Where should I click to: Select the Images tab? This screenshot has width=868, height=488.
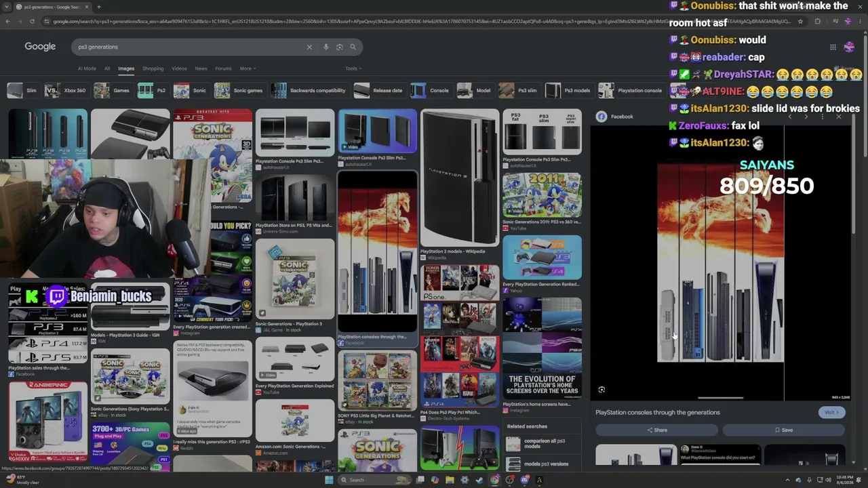126,68
